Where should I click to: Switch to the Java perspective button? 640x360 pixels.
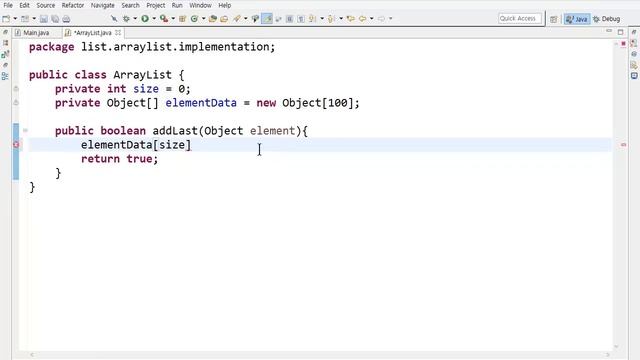tap(577, 19)
